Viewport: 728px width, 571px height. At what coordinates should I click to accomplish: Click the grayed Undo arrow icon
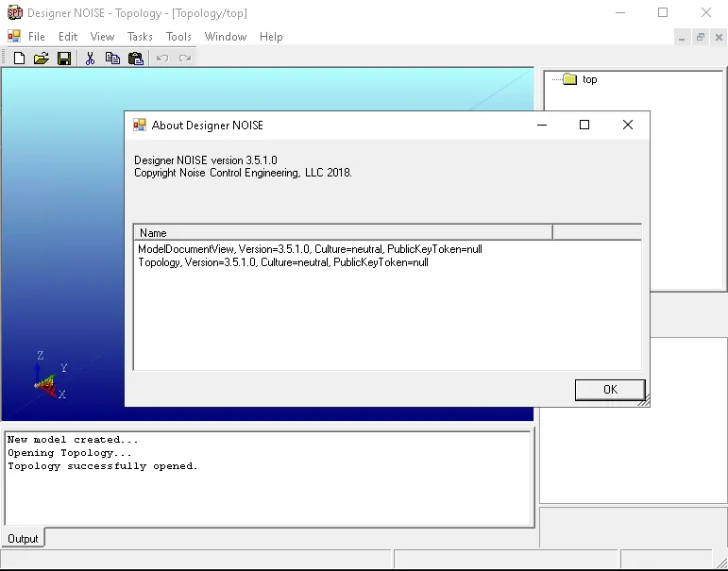click(x=162, y=58)
